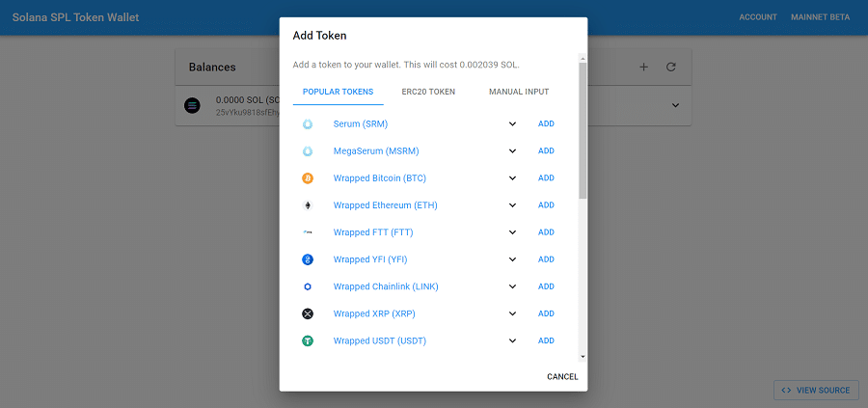Switch to the ERC20 Token tab

click(428, 92)
